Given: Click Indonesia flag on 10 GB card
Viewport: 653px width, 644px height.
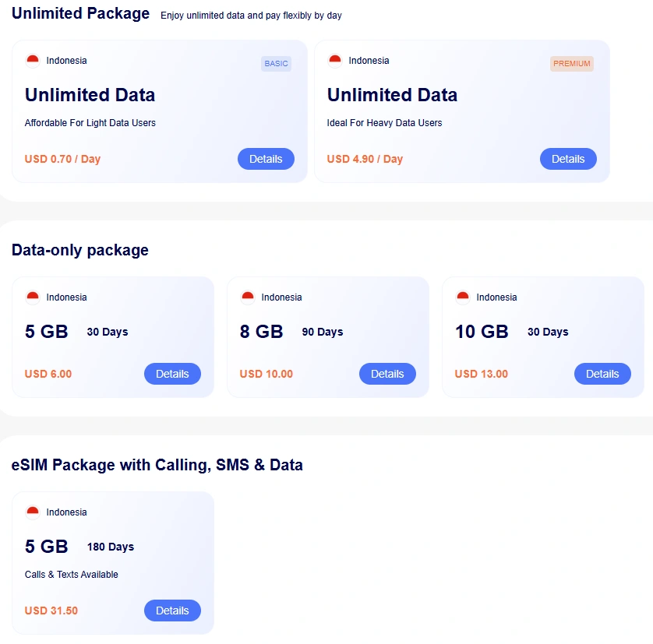Looking at the screenshot, I should pyautogui.click(x=463, y=297).
